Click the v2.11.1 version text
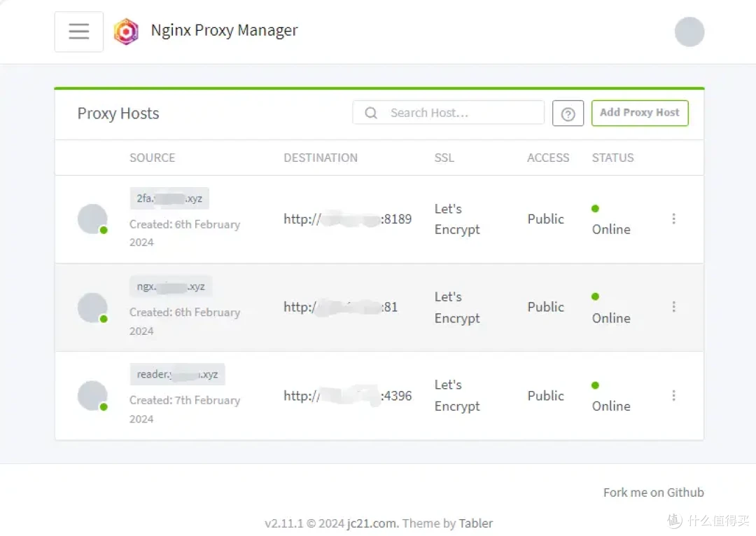 [x=283, y=523]
